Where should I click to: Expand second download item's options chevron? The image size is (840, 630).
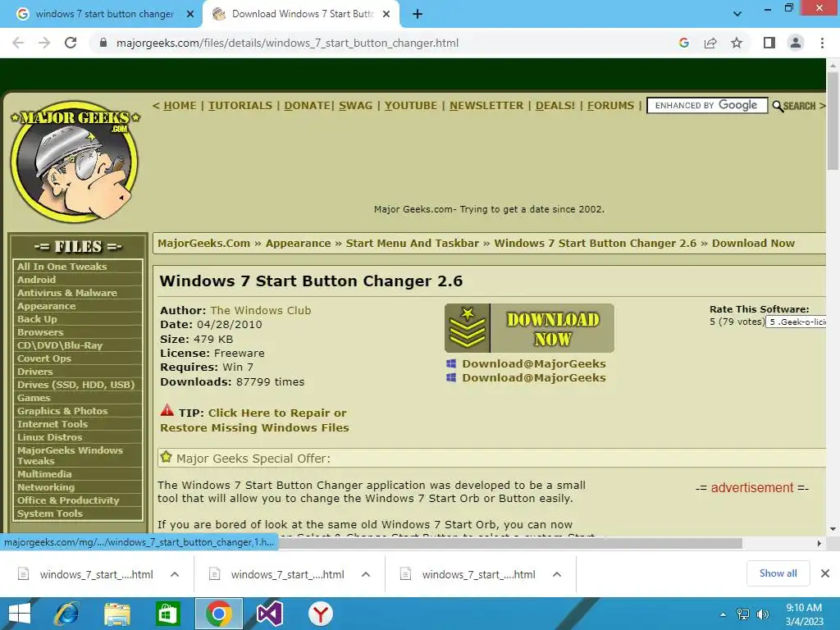pyautogui.click(x=366, y=574)
